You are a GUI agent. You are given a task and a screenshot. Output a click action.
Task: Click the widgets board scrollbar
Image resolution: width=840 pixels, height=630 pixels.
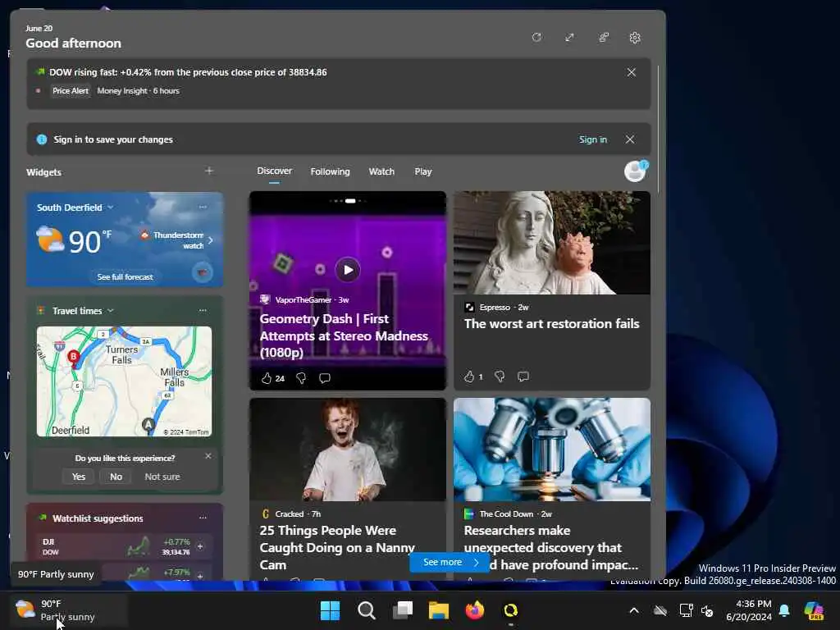coord(658,129)
